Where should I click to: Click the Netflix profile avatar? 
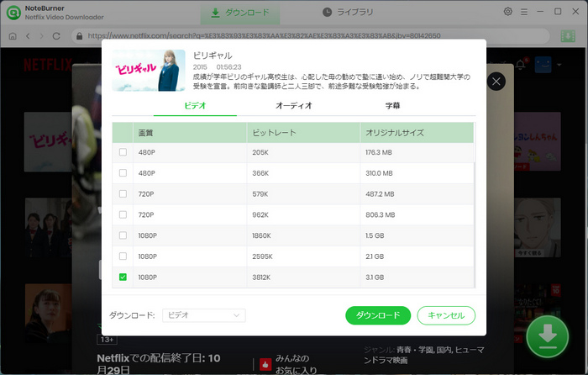tap(543, 65)
